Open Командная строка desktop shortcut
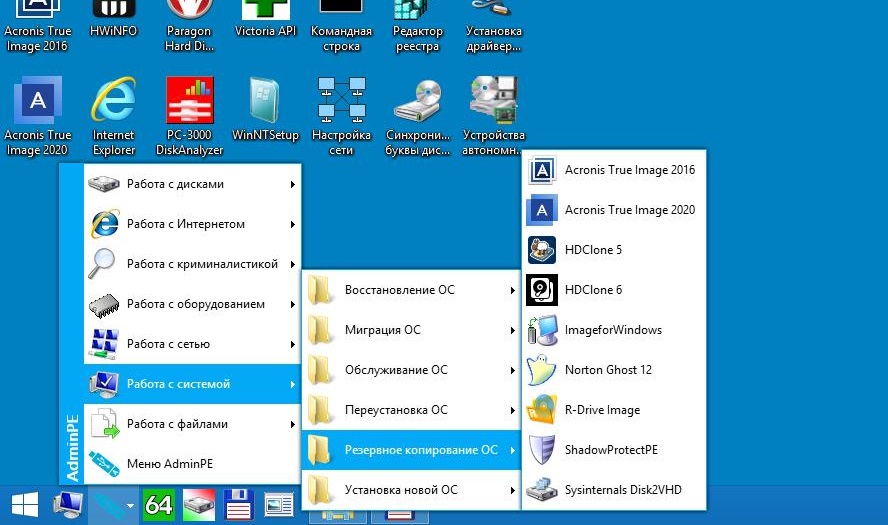 (x=341, y=26)
